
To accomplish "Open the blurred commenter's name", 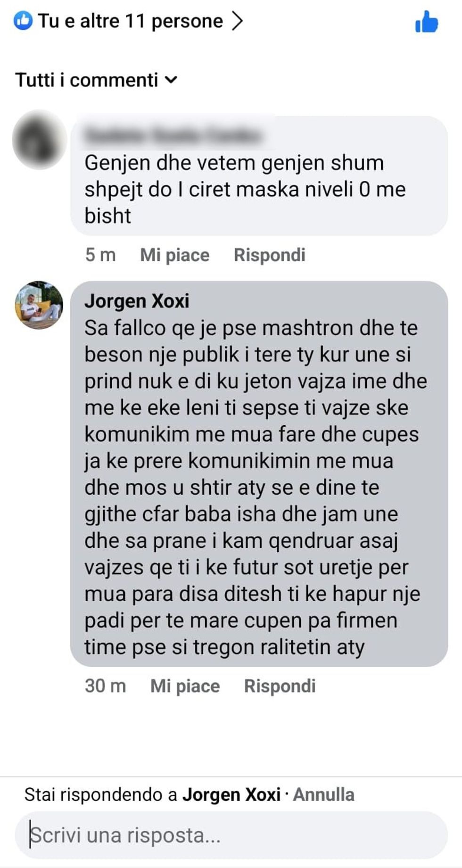I will [173, 135].
